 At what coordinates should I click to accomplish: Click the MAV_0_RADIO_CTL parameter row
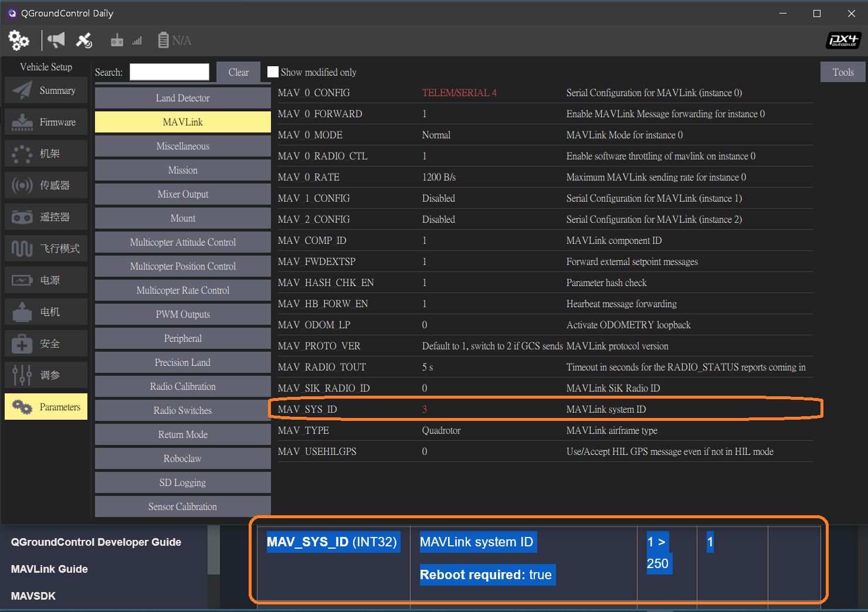tap(545, 156)
